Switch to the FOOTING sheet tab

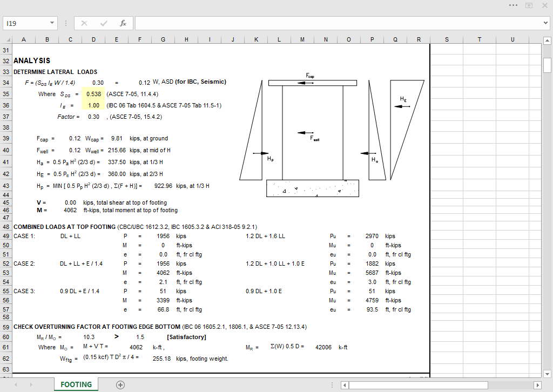pos(76,384)
